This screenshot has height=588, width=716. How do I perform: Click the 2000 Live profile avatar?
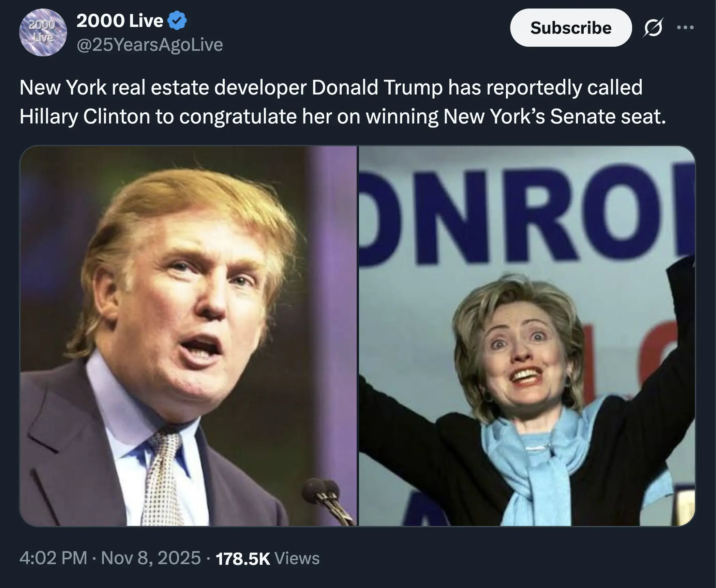[x=43, y=32]
